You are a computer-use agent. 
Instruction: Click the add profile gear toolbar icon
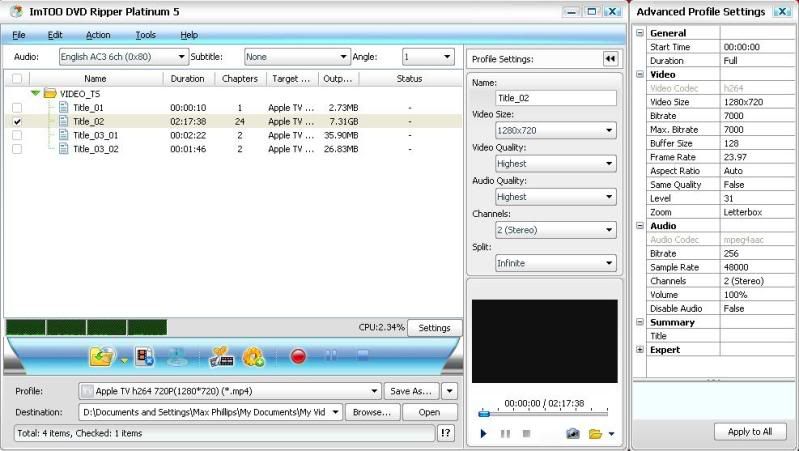254,357
